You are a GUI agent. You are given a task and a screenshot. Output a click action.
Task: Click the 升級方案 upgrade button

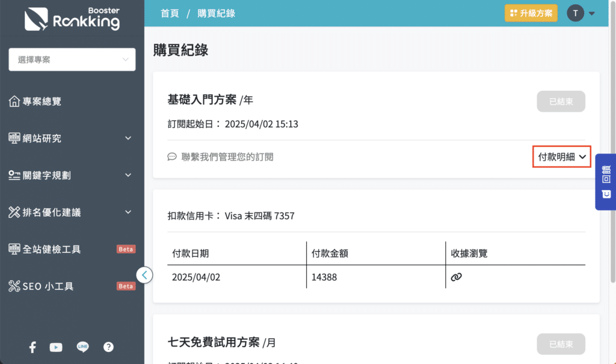point(531,13)
